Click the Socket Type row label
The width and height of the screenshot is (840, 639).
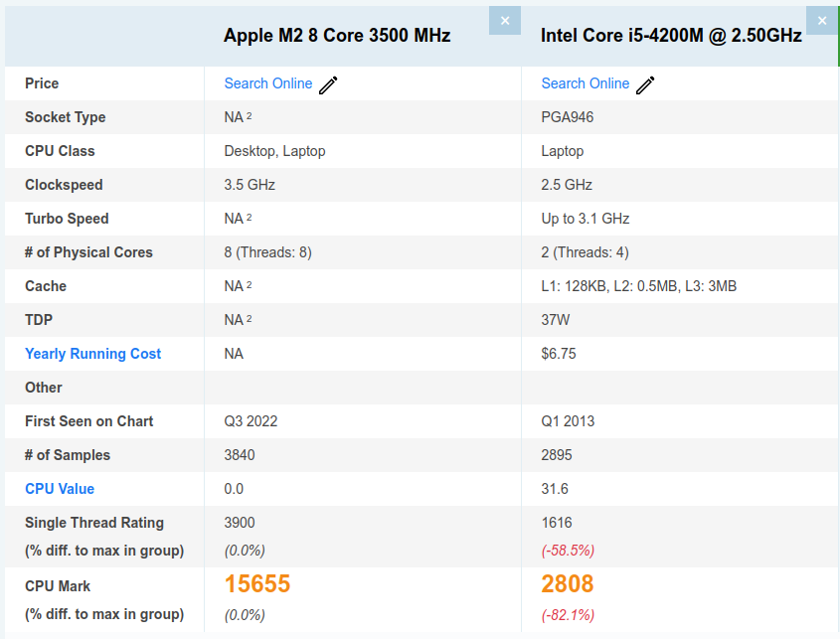click(66, 117)
